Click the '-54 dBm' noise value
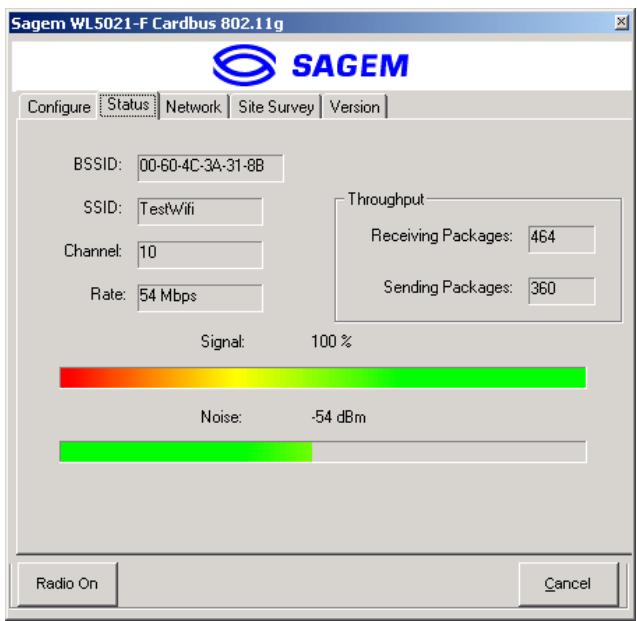 tap(338, 417)
